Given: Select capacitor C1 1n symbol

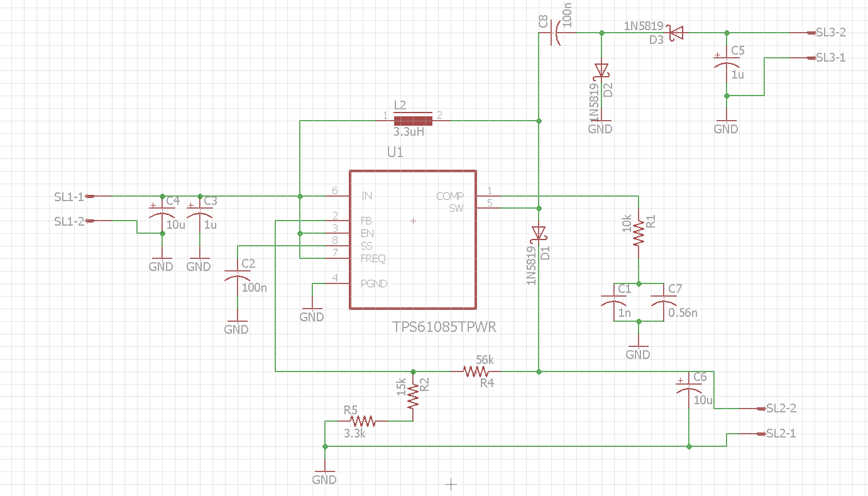Looking at the screenshot, I should pyautogui.click(x=614, y=300).
